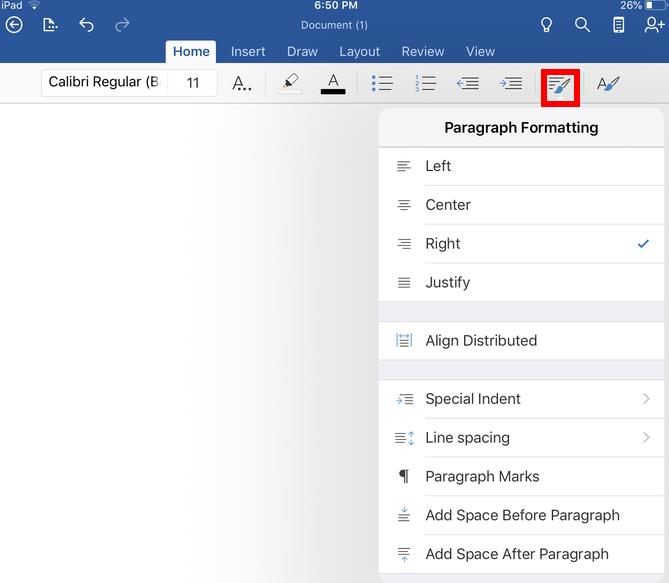Undo the last action

[86, 25]
